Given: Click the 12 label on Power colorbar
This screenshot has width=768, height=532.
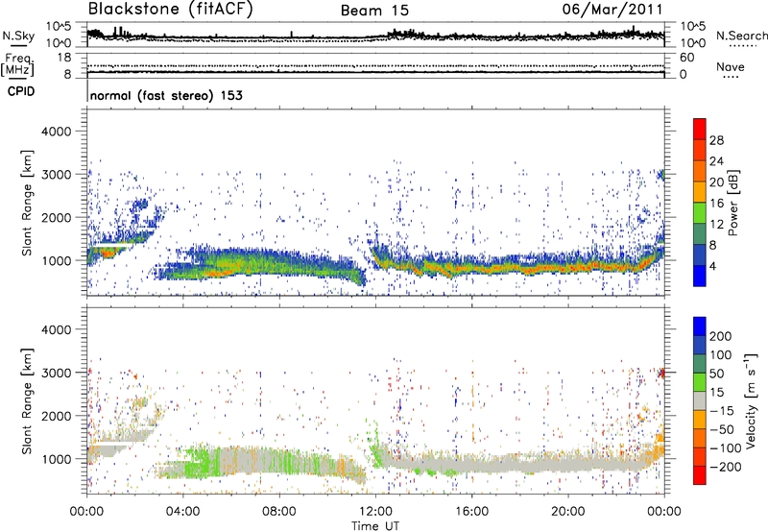Looking at the screenshot, I should [x=716, y=225].
